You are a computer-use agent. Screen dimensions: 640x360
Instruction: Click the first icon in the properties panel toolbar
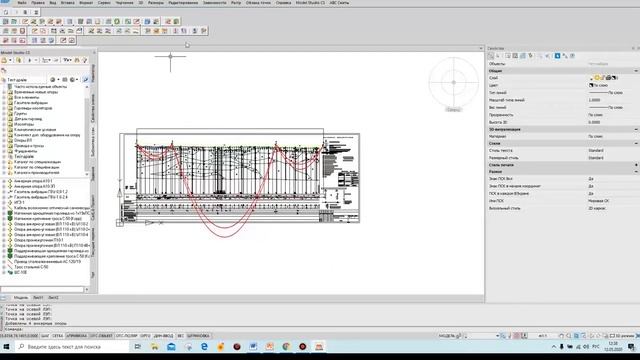491,56
